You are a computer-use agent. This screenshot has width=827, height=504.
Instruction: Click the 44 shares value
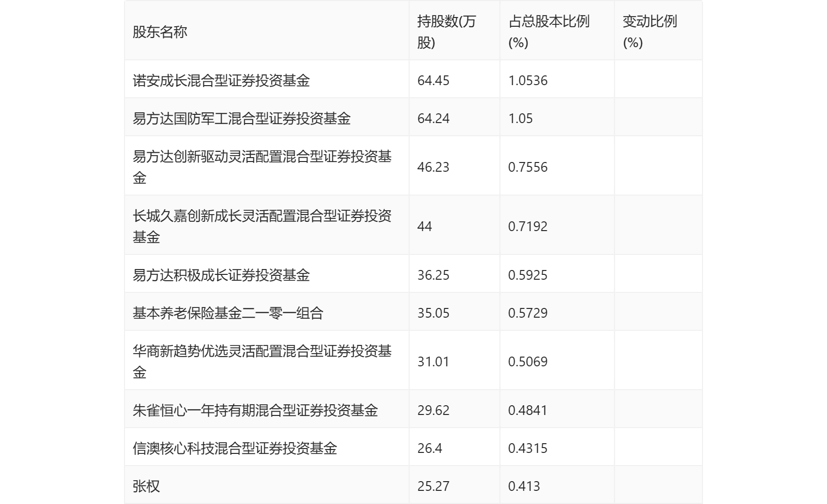pos(425,226)
